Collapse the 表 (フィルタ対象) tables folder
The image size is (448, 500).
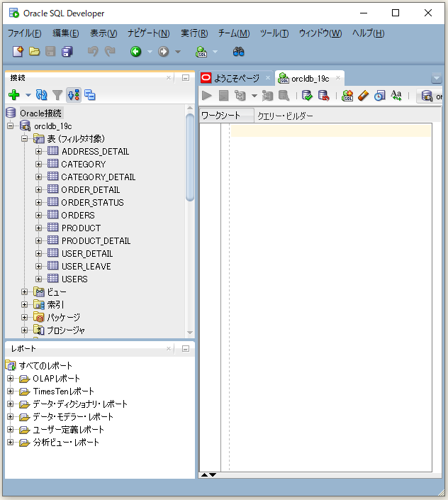[25, 139]
